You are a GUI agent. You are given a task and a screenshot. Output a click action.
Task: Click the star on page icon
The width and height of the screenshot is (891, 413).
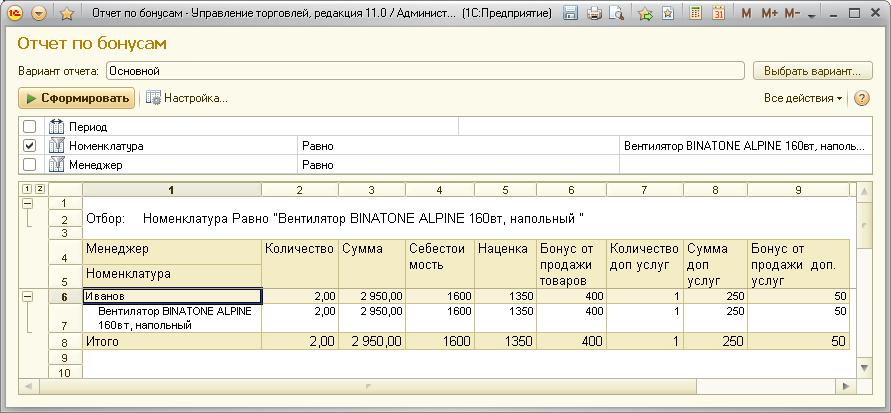pos(668,14)
